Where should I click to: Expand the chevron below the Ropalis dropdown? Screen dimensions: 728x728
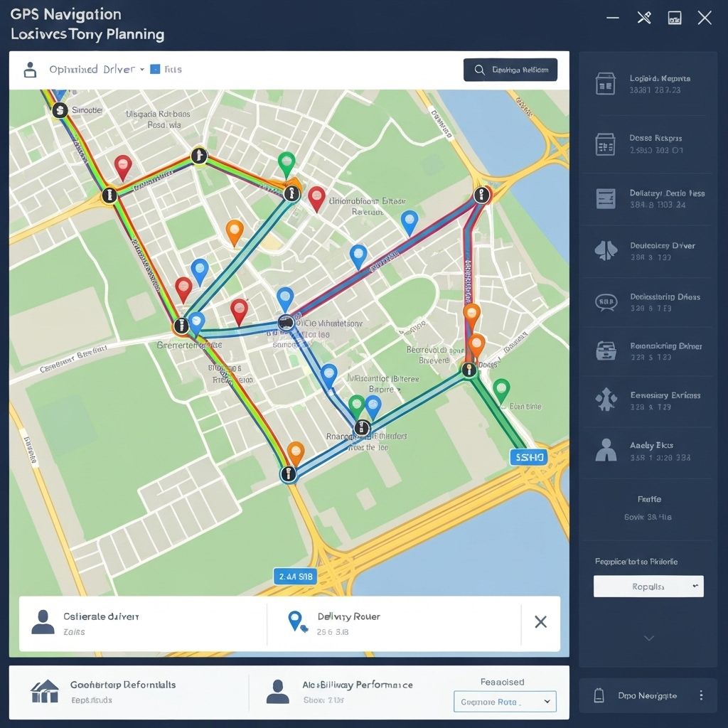coord(648,638)
